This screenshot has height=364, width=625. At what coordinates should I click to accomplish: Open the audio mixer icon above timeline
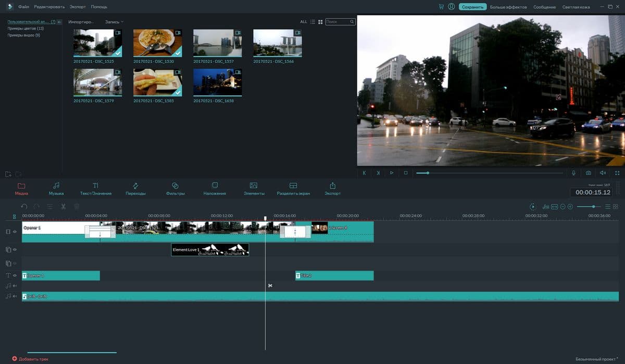[546, 207]
